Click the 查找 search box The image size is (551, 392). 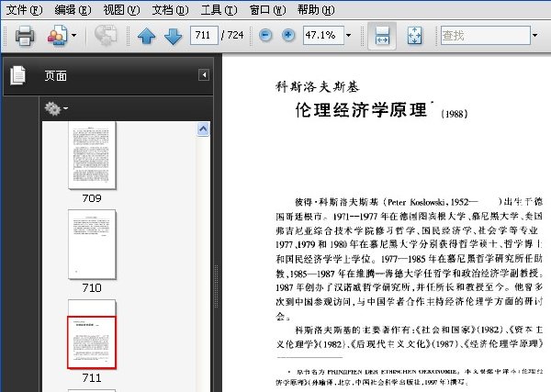485,35
